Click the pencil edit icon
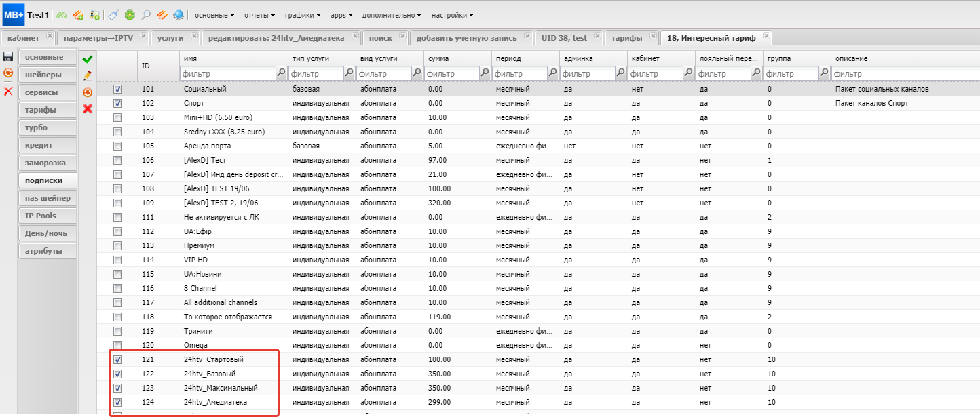 88,76
